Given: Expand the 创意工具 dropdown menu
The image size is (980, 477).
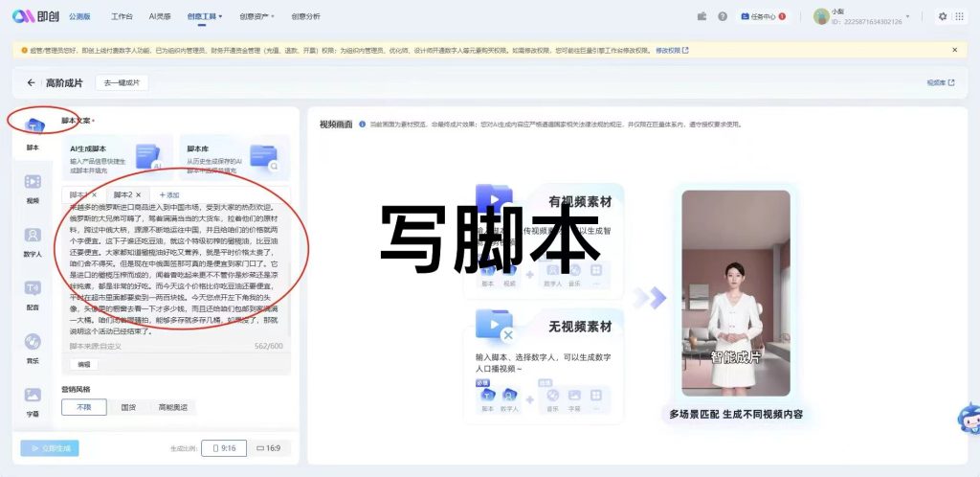Looking at the screenshot, I should click(205, 17).
